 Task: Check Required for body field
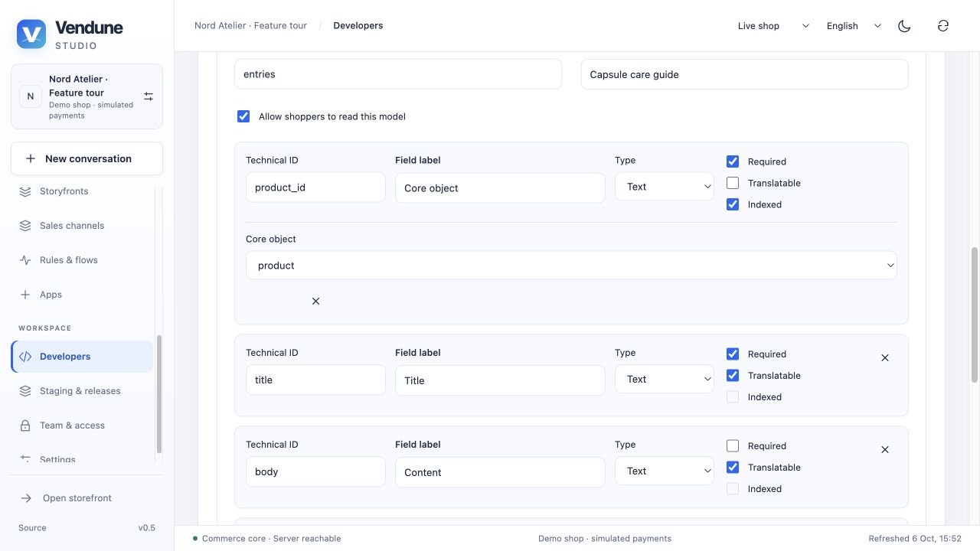(733, 445)
